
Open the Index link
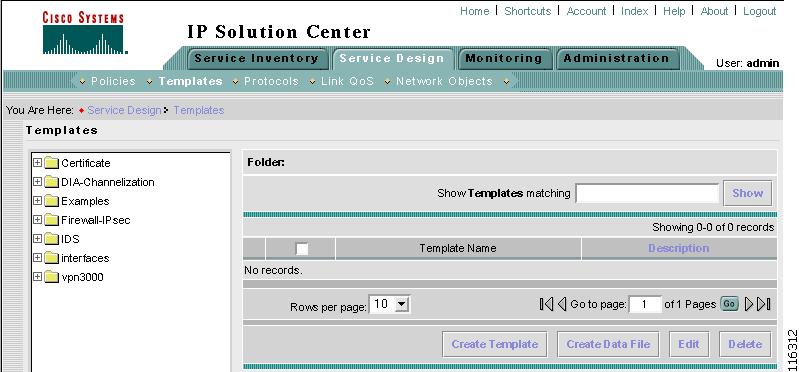634,11
